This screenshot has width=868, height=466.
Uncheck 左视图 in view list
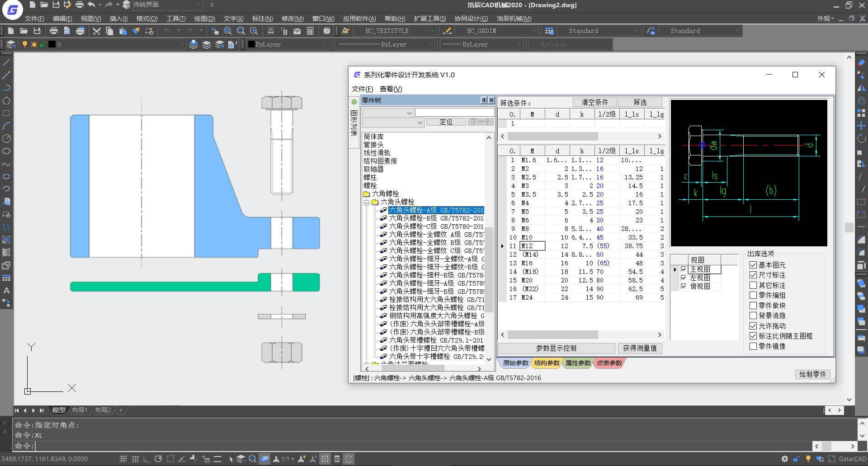coord(684,278)
